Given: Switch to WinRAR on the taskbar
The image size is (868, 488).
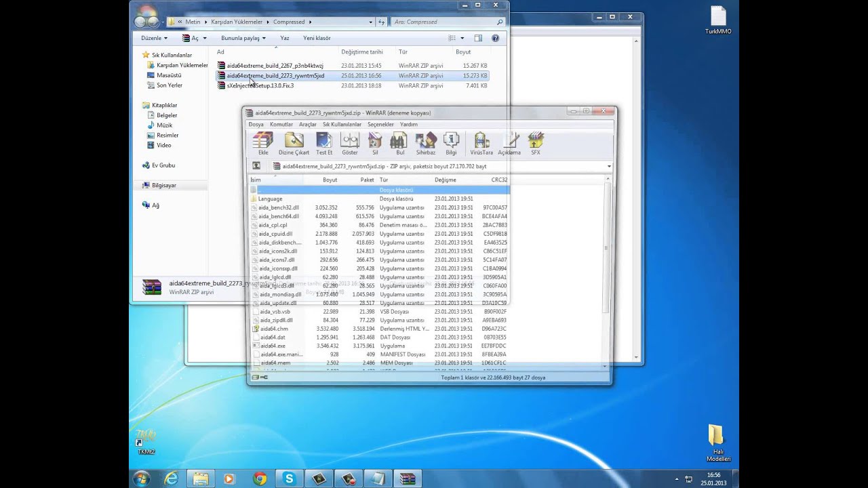Looking at the screenshot, I should coord(408,479).
